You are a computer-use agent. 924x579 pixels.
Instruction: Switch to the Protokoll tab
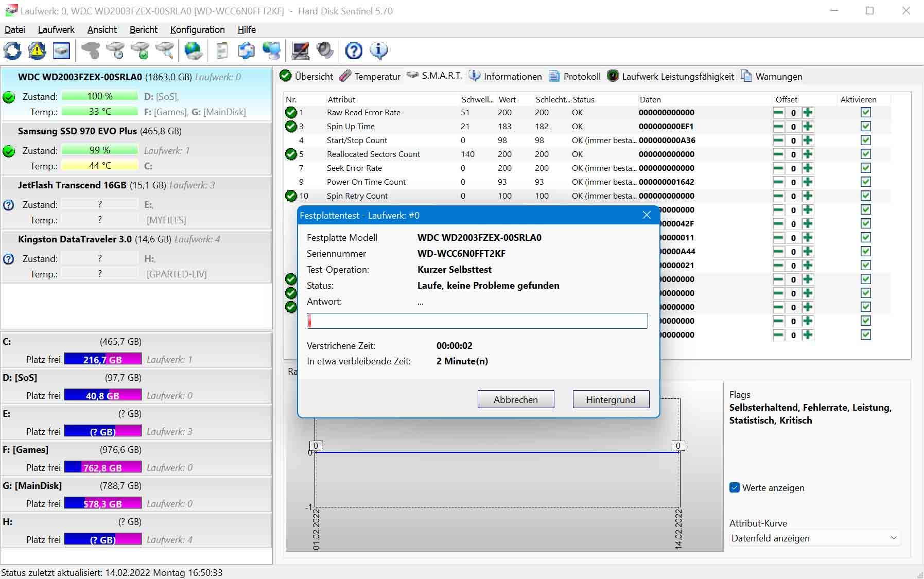pos(574,76)
